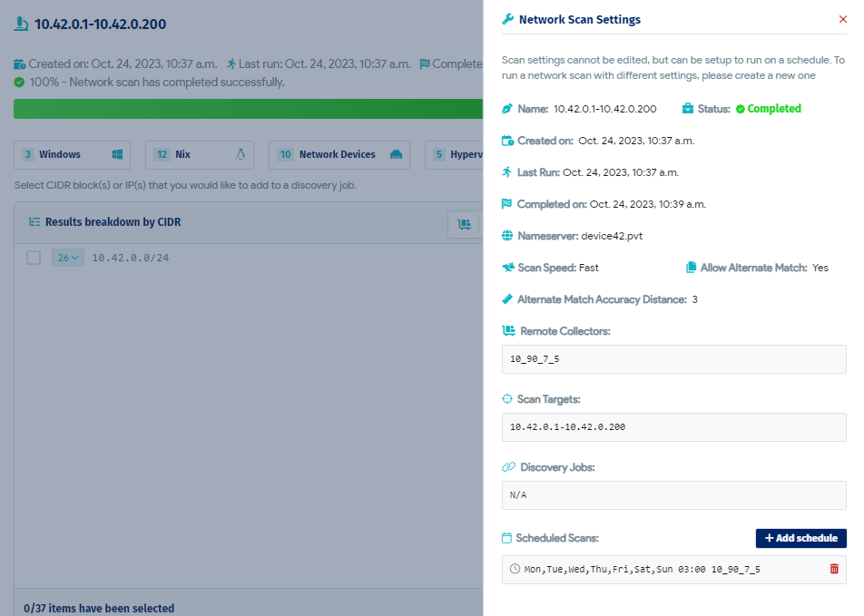Select the 3 Windows filter button
The height and width of the screenshot is (616, 864).
73,155
